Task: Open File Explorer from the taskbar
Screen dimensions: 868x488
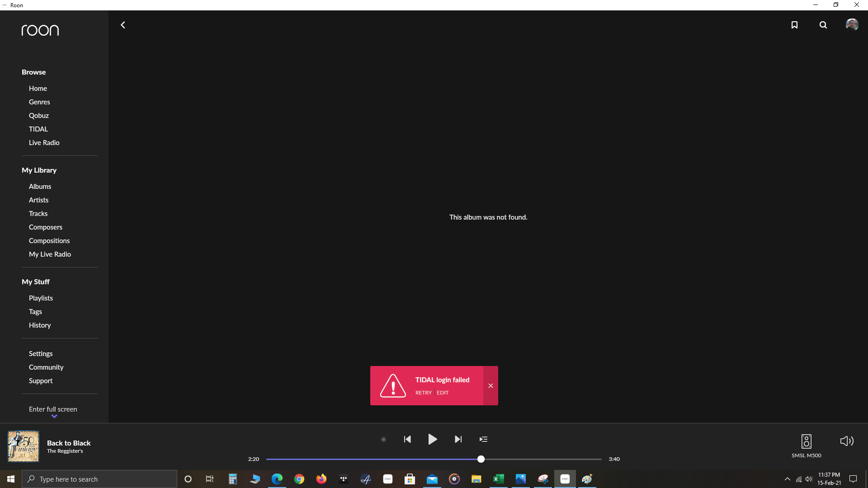Action: point(476,479)
